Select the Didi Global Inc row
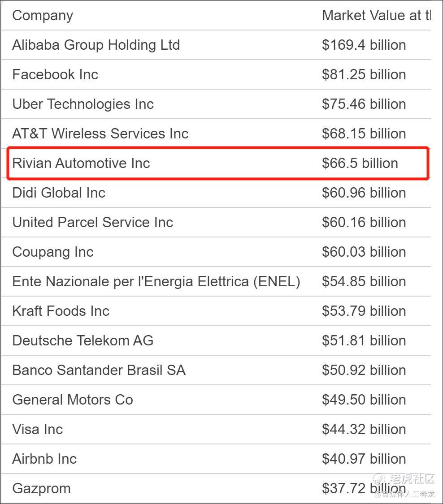The width and height of the screenshot is (443, 504). [x=216, y=193]
